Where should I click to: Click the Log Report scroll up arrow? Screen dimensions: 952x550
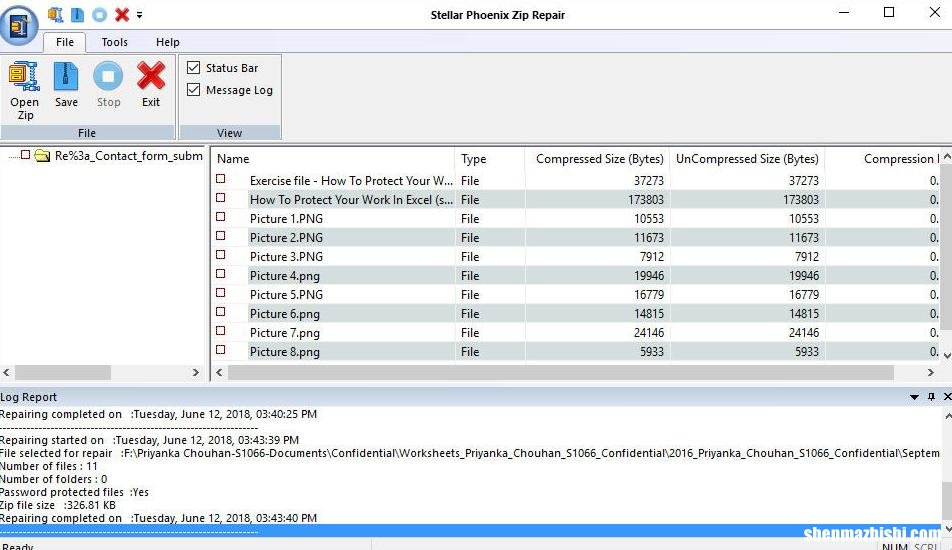947,416
